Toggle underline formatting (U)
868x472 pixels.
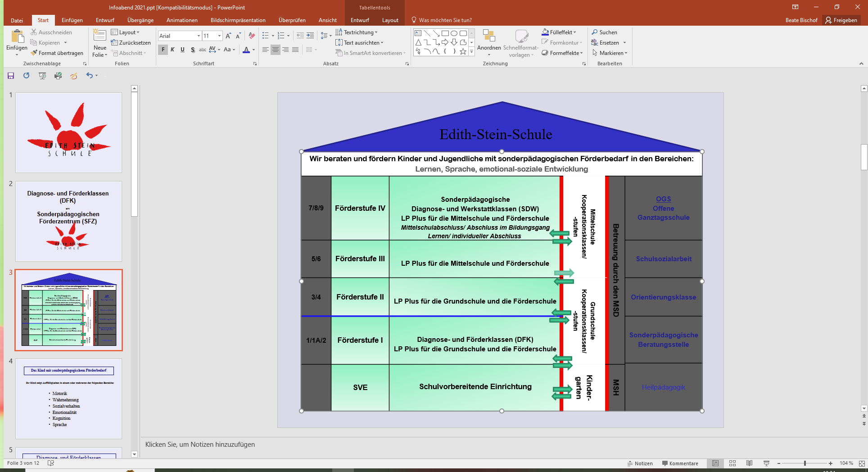tap(182, 50)
